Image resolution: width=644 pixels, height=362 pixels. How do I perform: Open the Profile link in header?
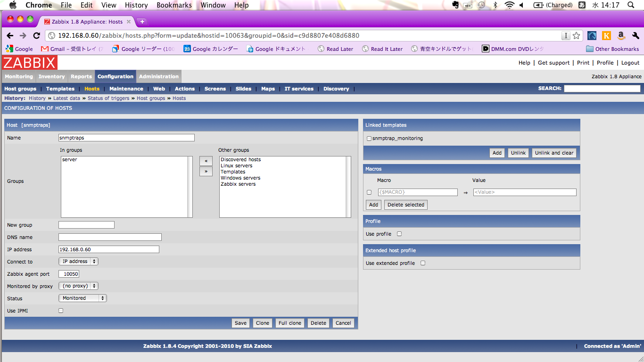(605, 63)
